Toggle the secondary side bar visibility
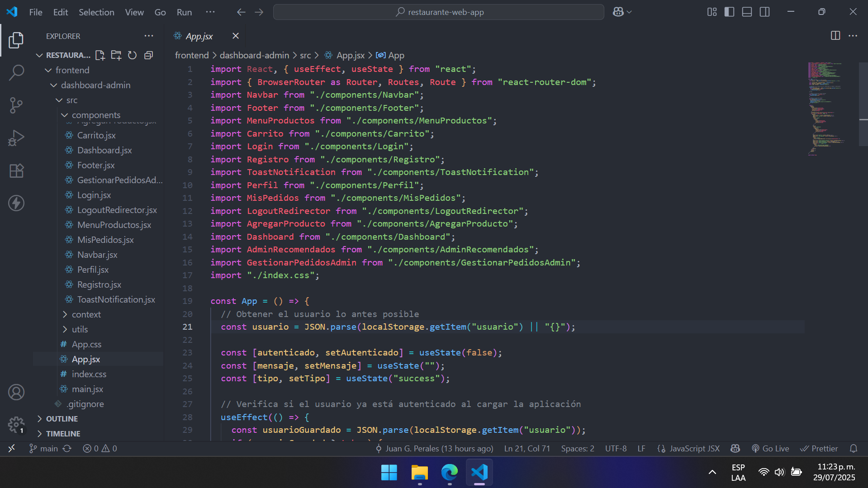 coord(764,12)
